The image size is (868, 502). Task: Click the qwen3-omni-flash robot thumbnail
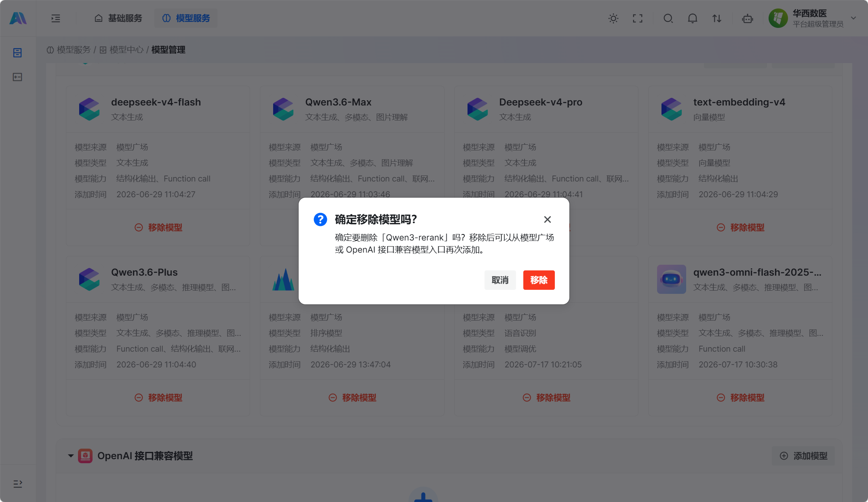[672, 279]
